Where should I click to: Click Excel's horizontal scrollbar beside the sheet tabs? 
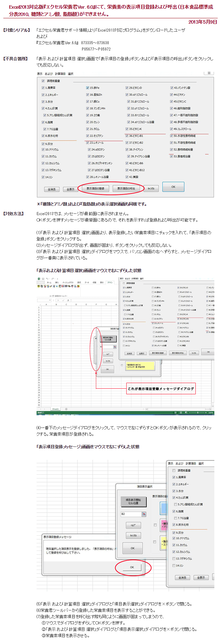(x=178, y=409)
